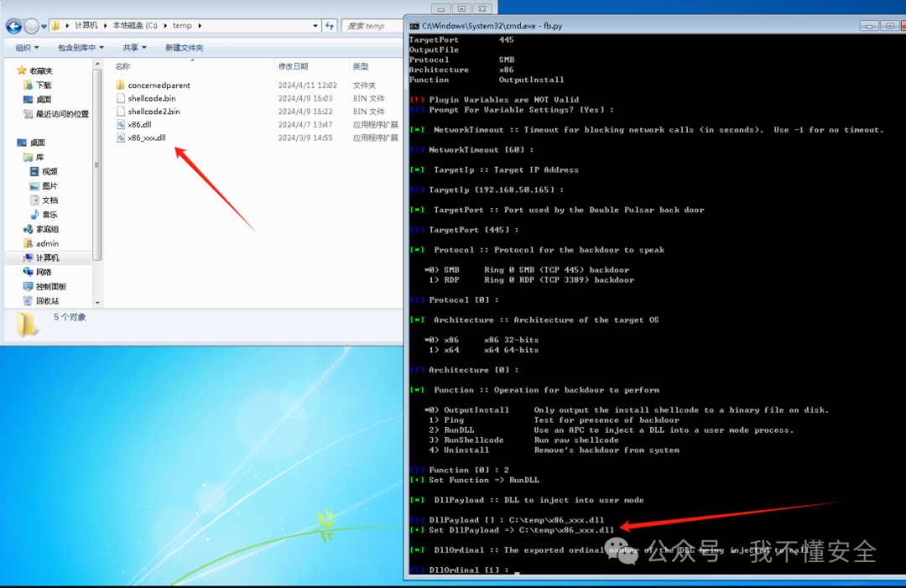Click date cell 2024/4/7 13:47
This screenshot has width=906, height=588.
[x=305, y=125]
